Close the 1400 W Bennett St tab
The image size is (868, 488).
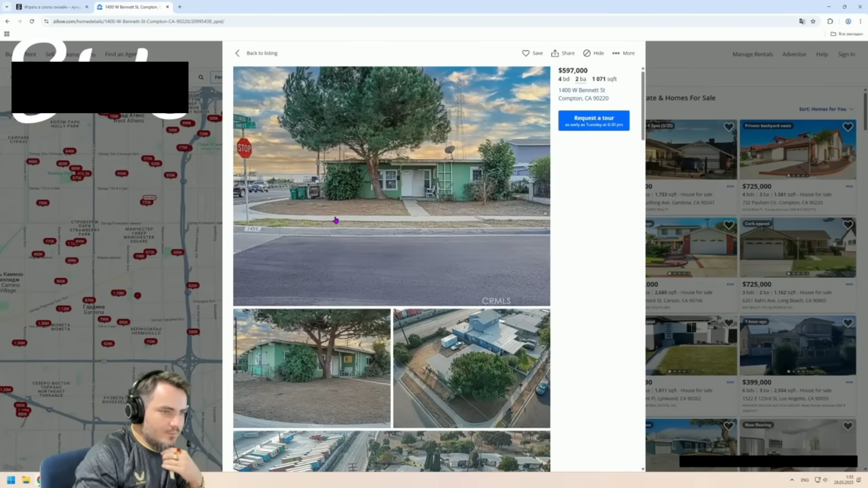[167, 7]
